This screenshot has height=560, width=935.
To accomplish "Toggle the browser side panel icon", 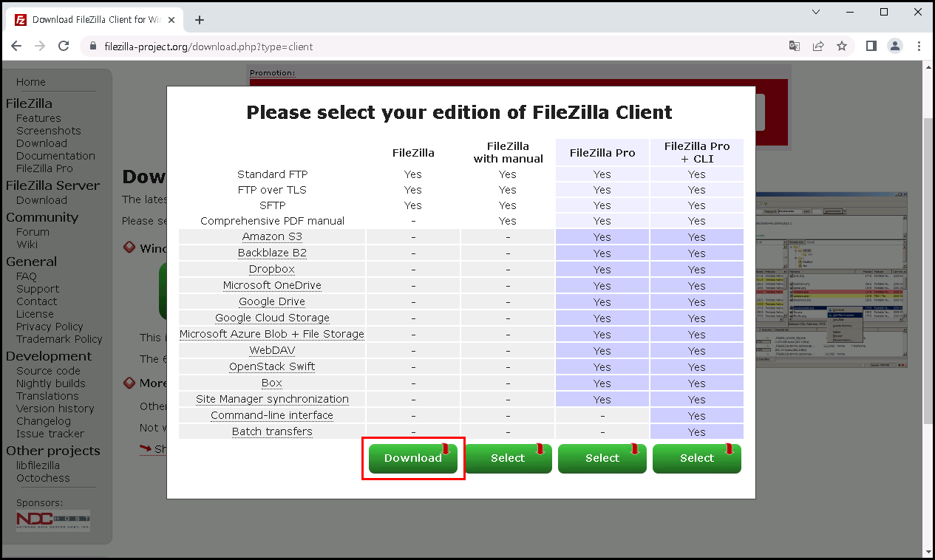I will tap(871, 46).
